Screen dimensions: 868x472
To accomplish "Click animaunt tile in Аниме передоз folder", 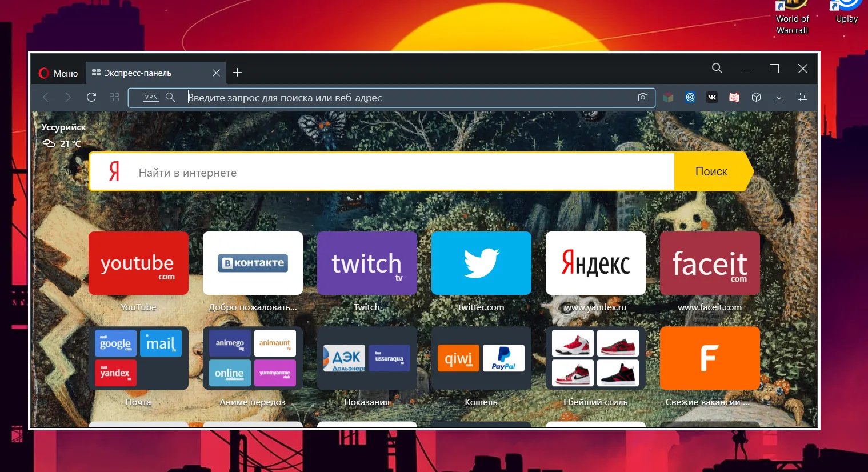I will 275,343.
